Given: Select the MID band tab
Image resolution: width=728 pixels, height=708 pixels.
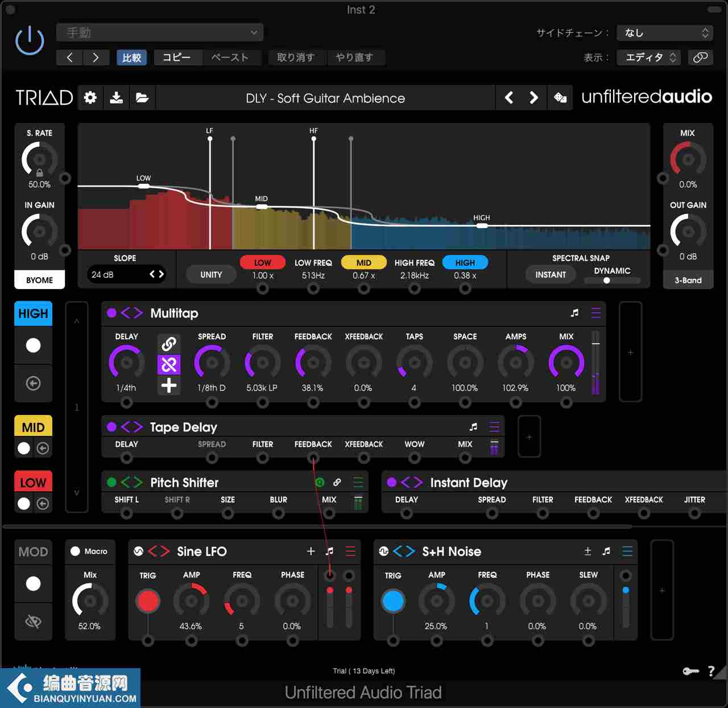Looking at the screenshot, I should pyautogui.click(x=34, y=426).
